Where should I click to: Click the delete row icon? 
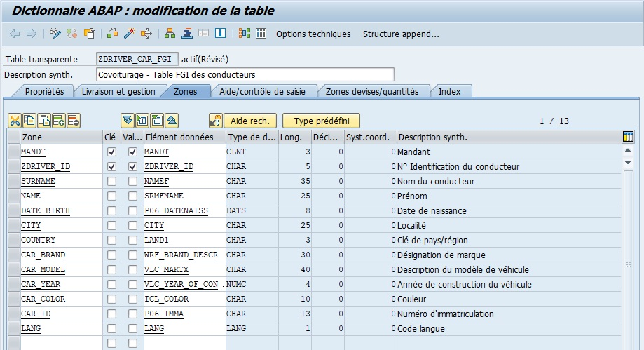[x=74, y=121]
